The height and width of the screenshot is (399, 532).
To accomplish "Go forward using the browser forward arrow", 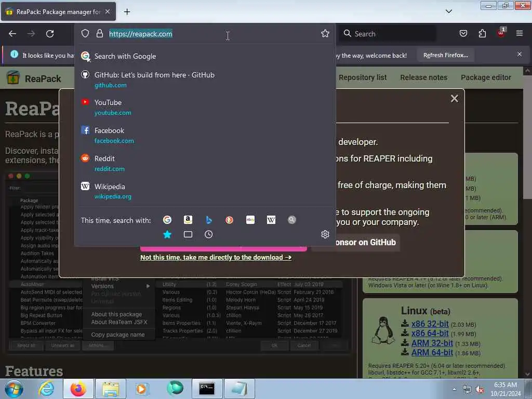I will coord(31,34).
